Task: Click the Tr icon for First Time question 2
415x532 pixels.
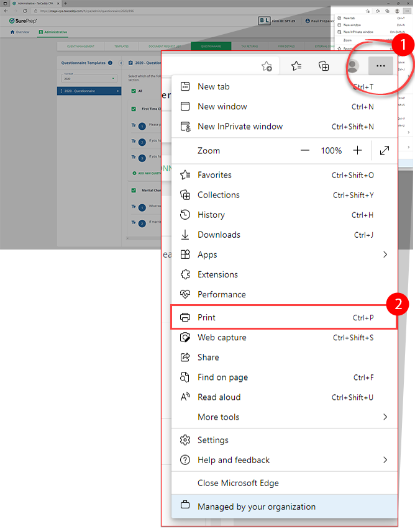Action: coord(134,141)
